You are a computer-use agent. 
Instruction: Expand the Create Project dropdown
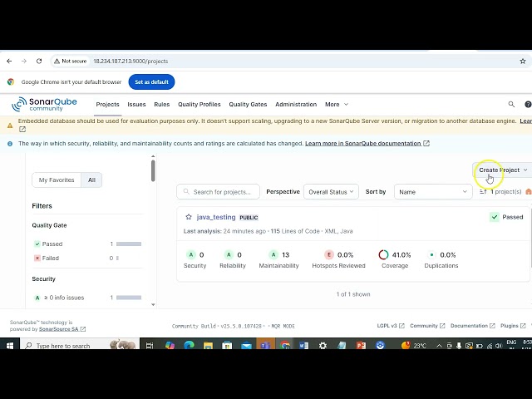point(503,170)
